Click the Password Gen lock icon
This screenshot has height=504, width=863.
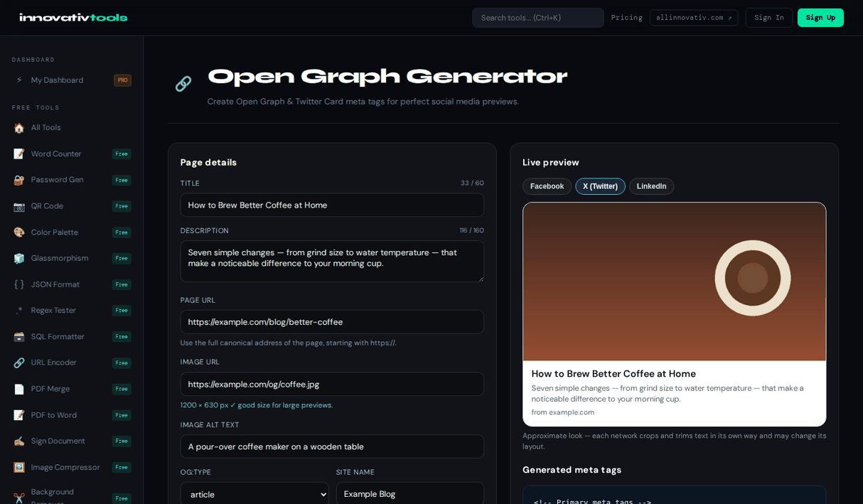(19, 180)
